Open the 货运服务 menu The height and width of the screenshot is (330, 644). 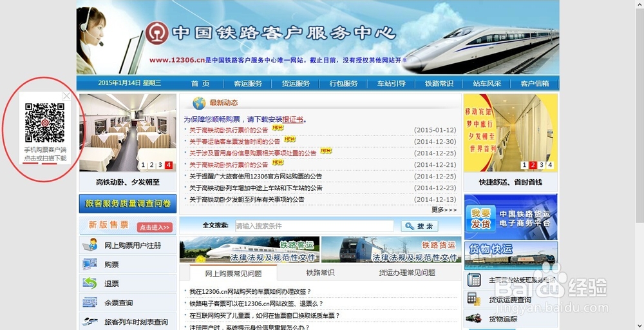pyautogui.click(x=296, y=83)
